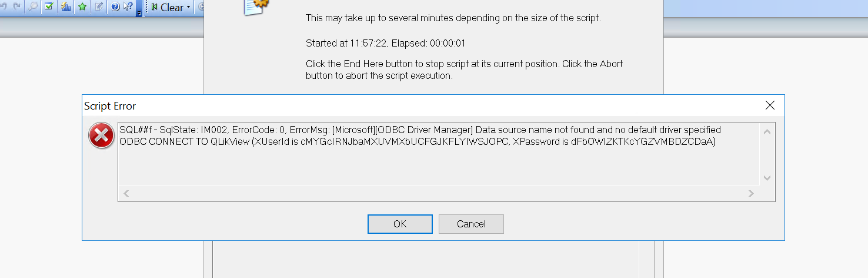Open the dropdown arrow beside Clear
This screenshot has height=278, width=868.
(188, 8)
